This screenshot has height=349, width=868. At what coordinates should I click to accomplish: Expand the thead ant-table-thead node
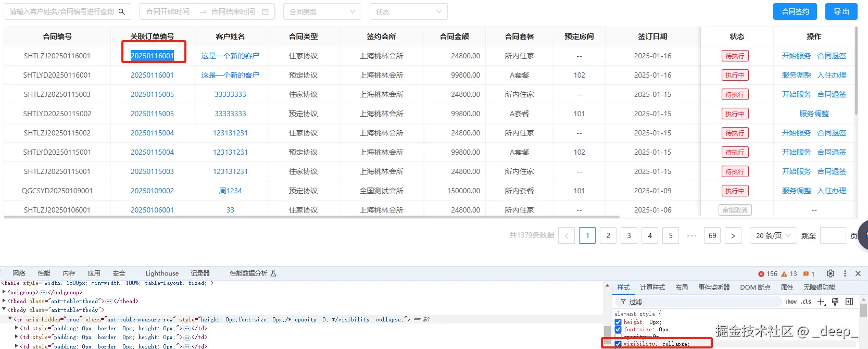[x=4, y=302]
